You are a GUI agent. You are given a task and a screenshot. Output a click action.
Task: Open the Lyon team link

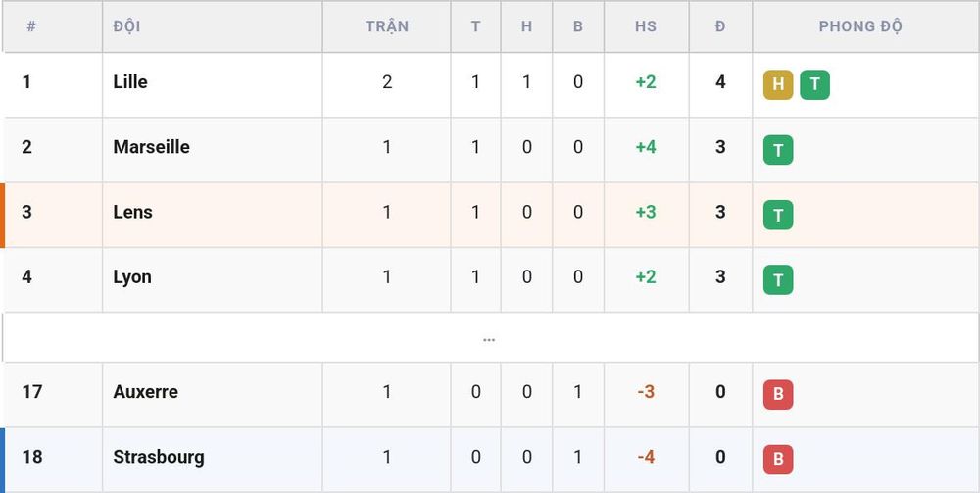point(132,276)
